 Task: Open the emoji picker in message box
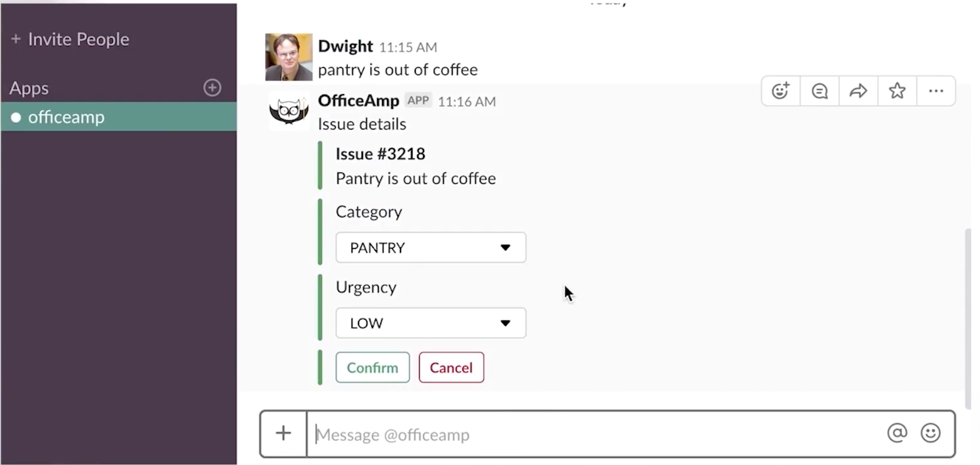[931, 434]
